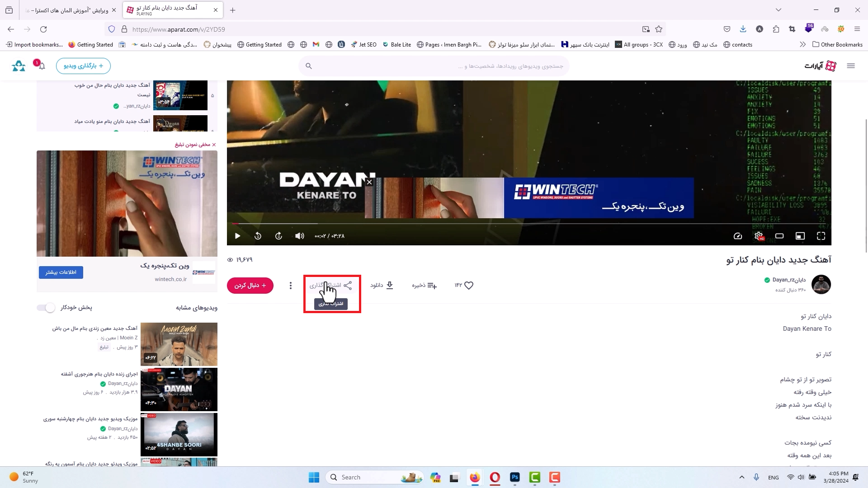The height and width of the screenshot is (488, 868).
Task: Skip the video forward ten seconds
Action: coord(278,236)
